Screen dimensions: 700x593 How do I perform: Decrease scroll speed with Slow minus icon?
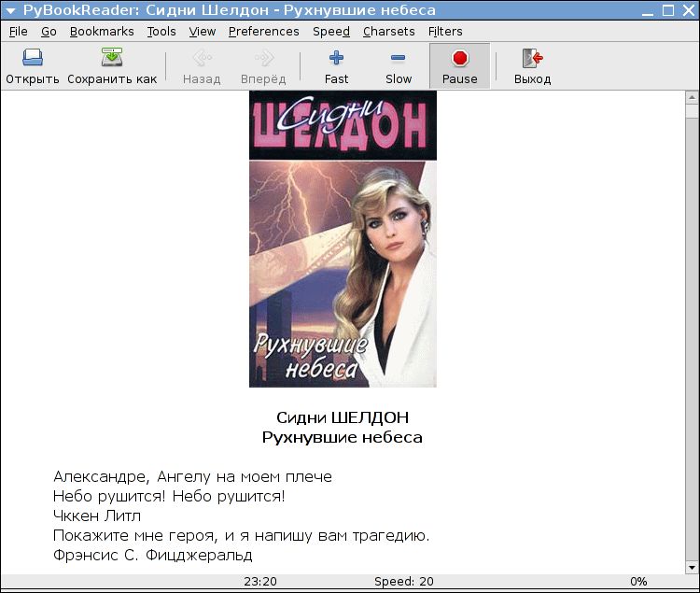[x=399, y=59]
